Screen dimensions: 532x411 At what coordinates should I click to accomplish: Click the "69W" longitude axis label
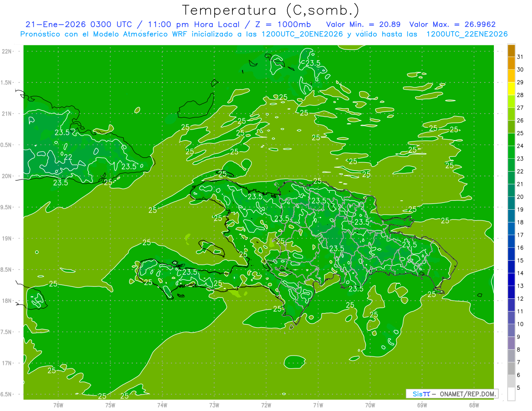[422, 405]
